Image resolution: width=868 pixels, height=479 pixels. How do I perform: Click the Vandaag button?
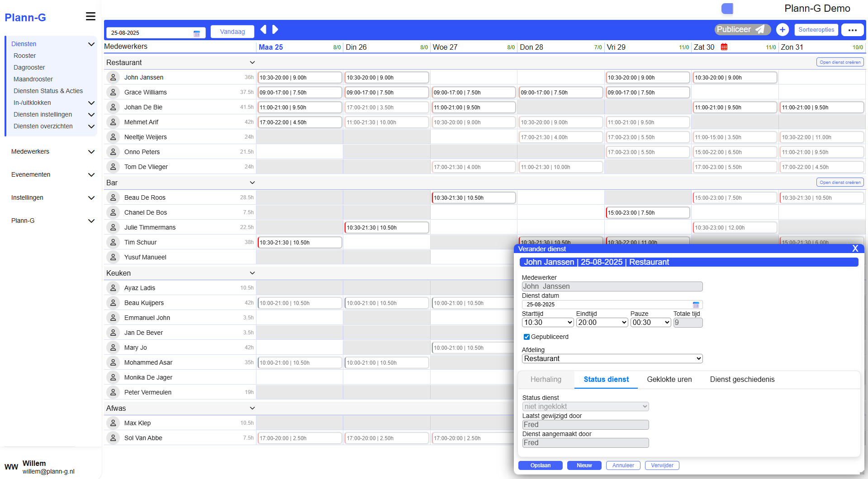coord(232,32)
